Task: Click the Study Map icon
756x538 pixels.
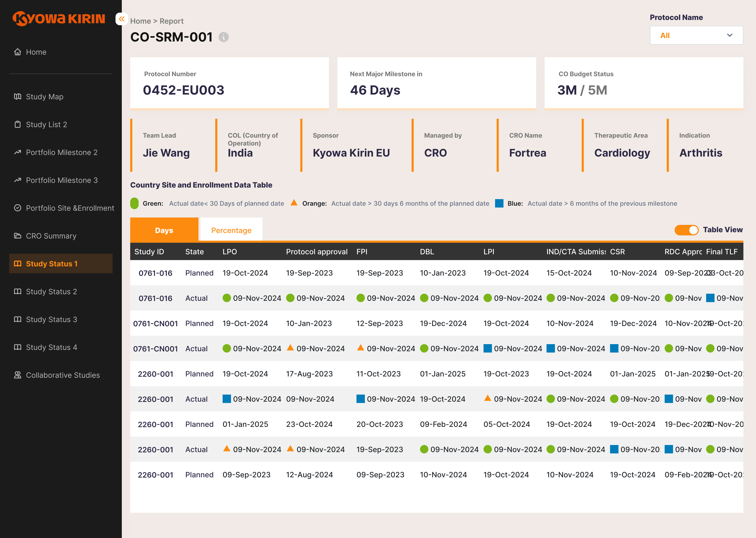Action: (x=18, y=96)
